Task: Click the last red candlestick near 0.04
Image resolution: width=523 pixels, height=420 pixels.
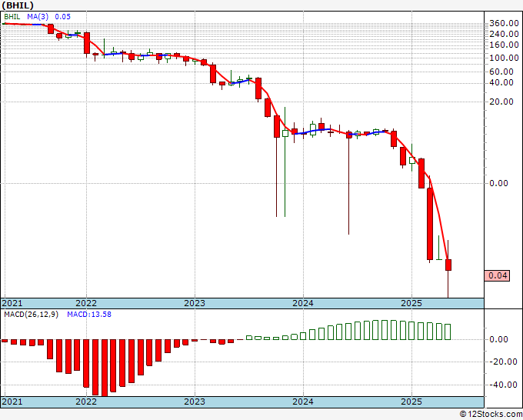Action: click(x=448, y=265)
